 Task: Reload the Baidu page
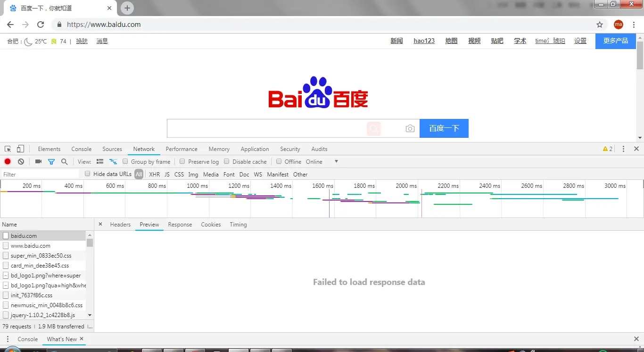tap(41, 25)
